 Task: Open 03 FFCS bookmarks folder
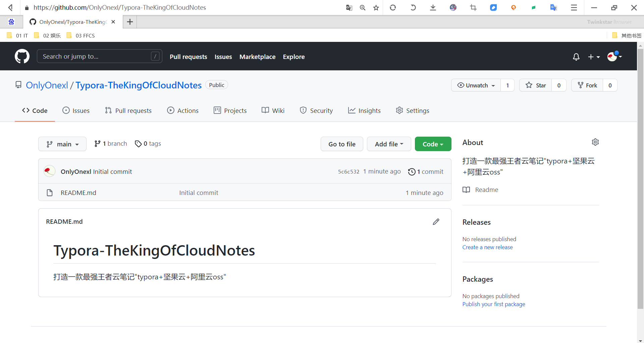coord(81,36)
